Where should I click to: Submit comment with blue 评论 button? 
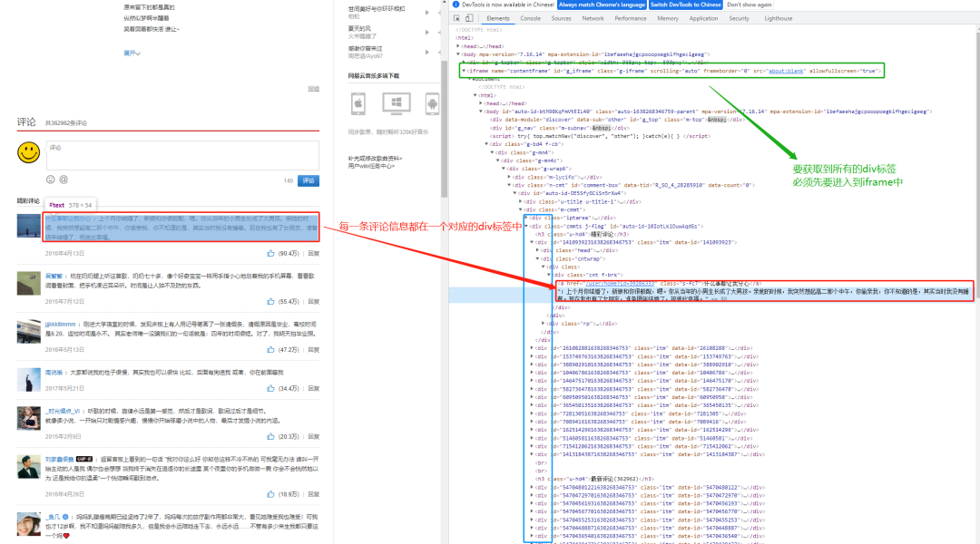tap(309, 180)
